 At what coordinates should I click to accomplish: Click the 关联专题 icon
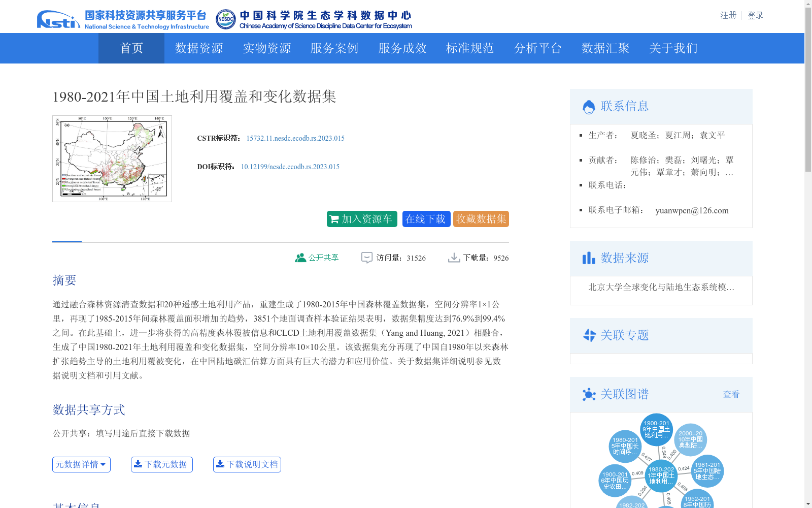(589, 335)
